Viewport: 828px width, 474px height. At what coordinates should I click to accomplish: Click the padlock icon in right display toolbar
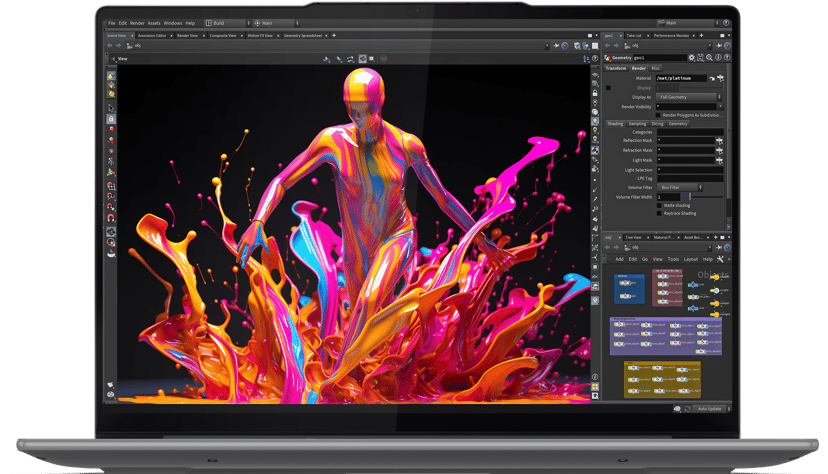coord(595,93)
